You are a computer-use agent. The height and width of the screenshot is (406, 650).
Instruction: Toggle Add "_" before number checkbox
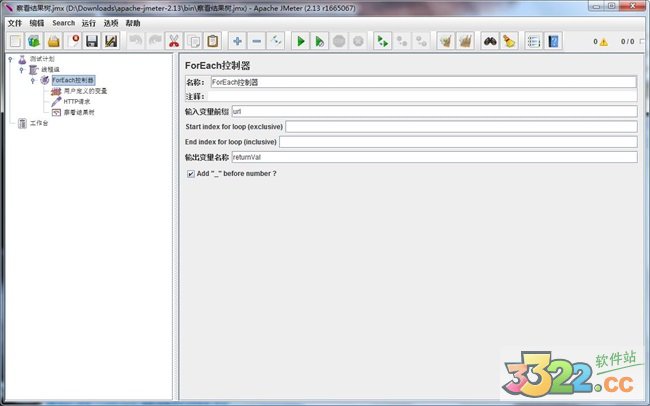(x=191, y=174)
